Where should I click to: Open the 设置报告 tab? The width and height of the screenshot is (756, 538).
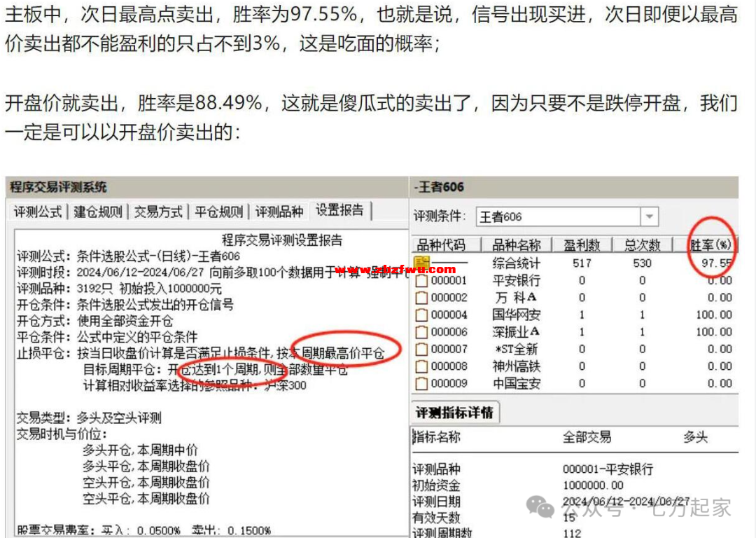pos(340,210)
